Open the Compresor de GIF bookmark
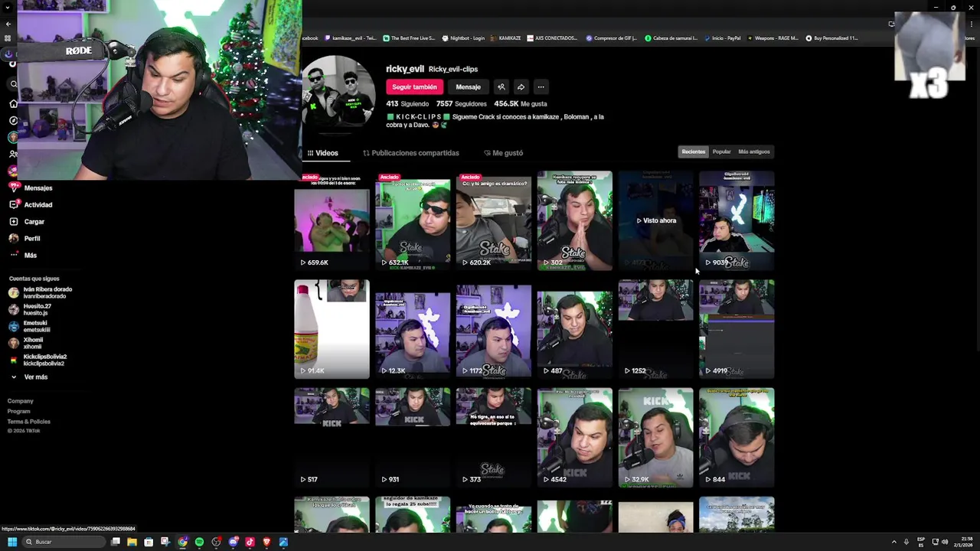The width and height of the screenshot is (980, 551). [612, 38]
